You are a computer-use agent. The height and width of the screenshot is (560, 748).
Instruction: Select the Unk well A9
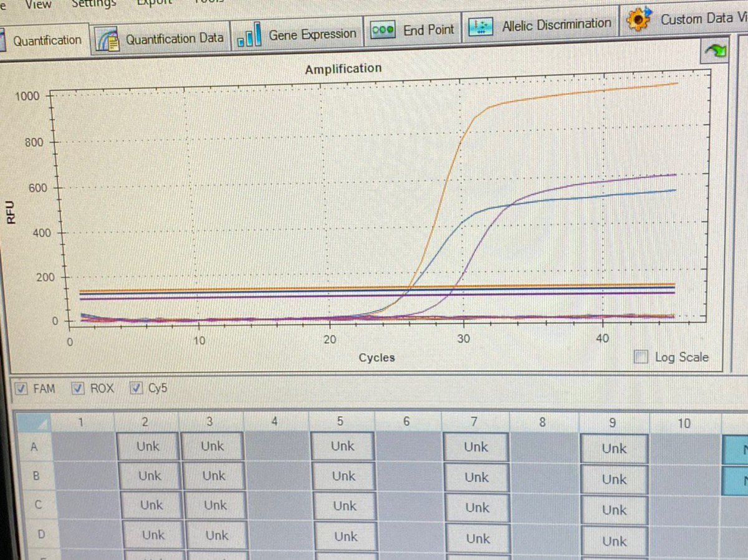614,448
